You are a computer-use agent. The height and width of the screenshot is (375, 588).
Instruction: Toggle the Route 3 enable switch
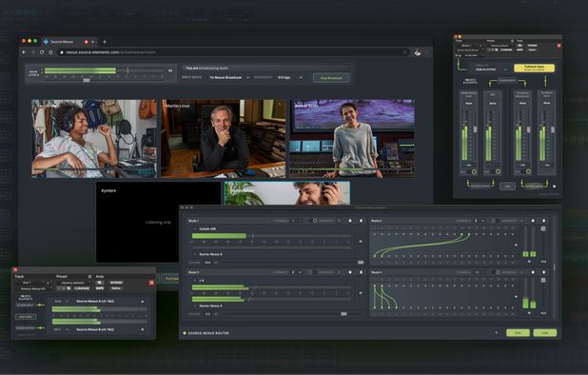[312, 272]
